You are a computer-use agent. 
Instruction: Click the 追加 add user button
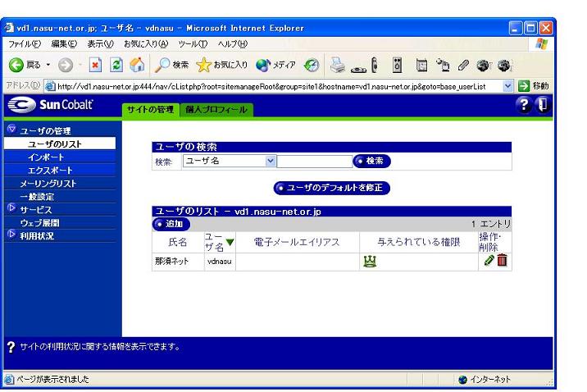click(x=171, y=224)
